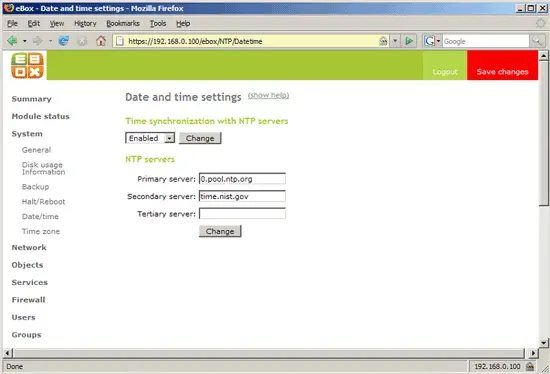Click the search magnifier icon

tap(537, 41)
